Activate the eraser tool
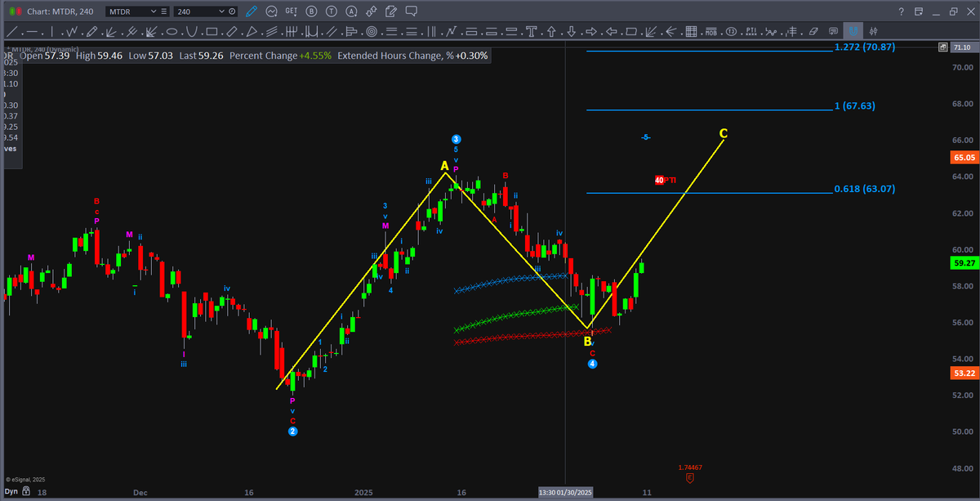 tap(812, 32)
